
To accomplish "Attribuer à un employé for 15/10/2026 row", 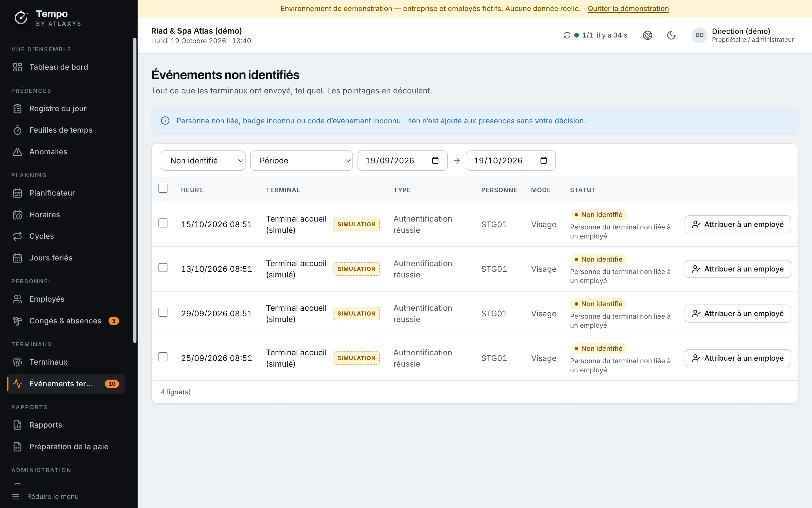I will point(738,224).
